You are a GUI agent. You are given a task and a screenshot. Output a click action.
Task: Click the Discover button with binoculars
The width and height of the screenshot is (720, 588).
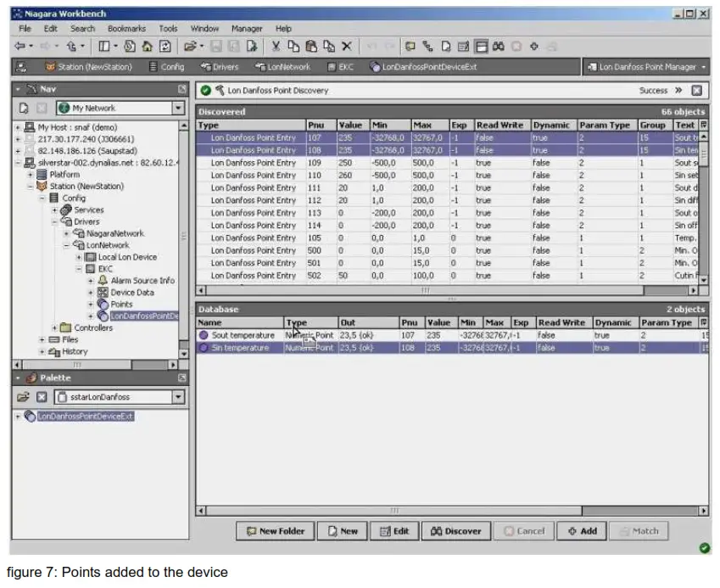click(455, 531)
